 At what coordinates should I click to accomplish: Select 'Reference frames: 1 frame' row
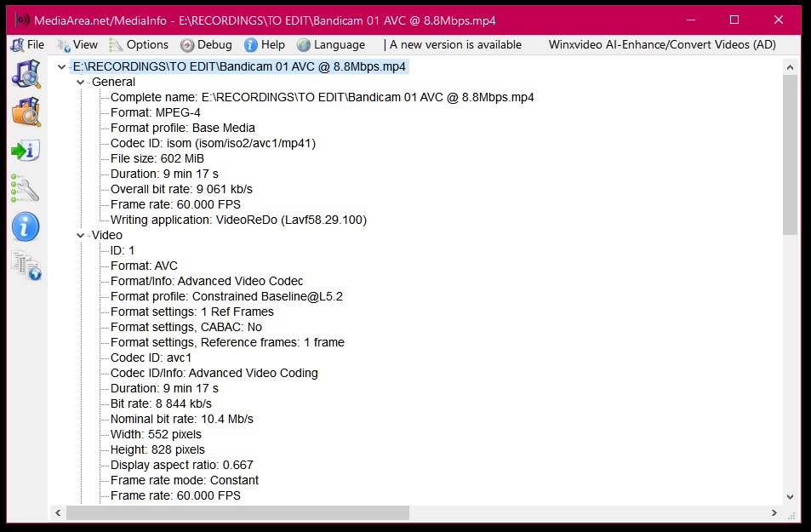click(x=227, y=342)
